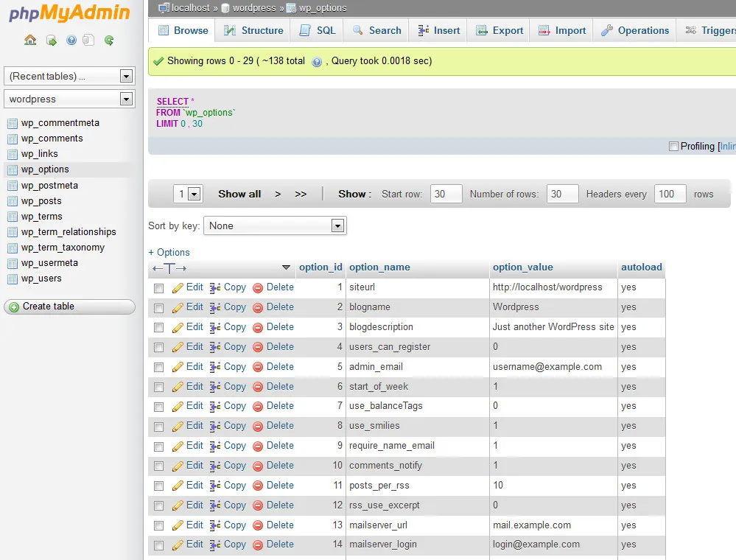Jump to last page with >> button
Screen dimensions: 736x560
point(301,195)
